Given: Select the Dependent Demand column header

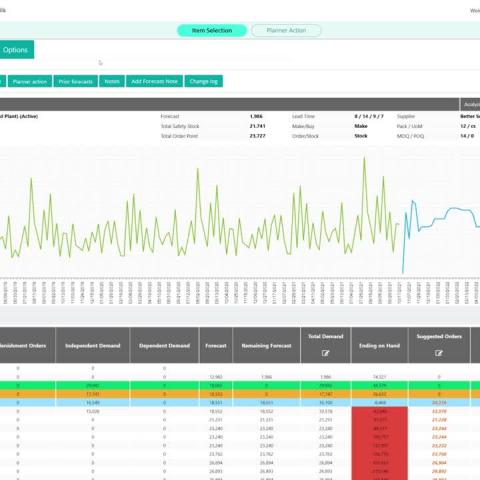Looking at the screenshot, I should (x=164, y=346).
